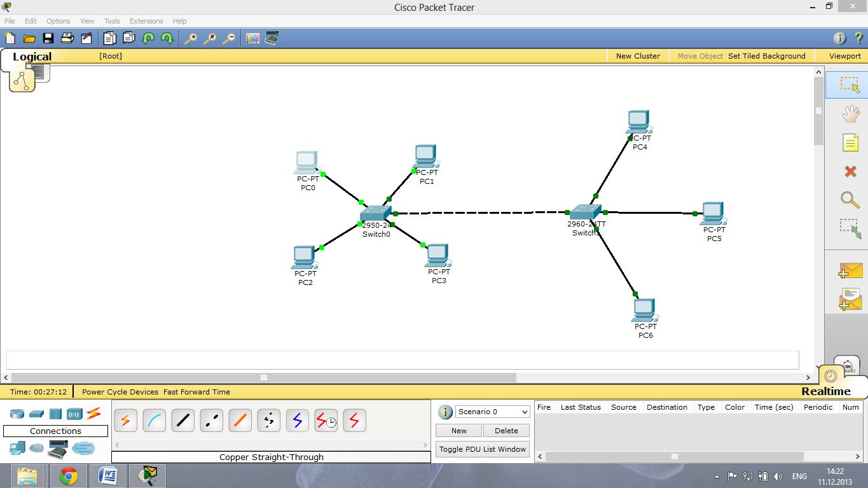Click Power Cycle Devices

(x=120, y=392)
